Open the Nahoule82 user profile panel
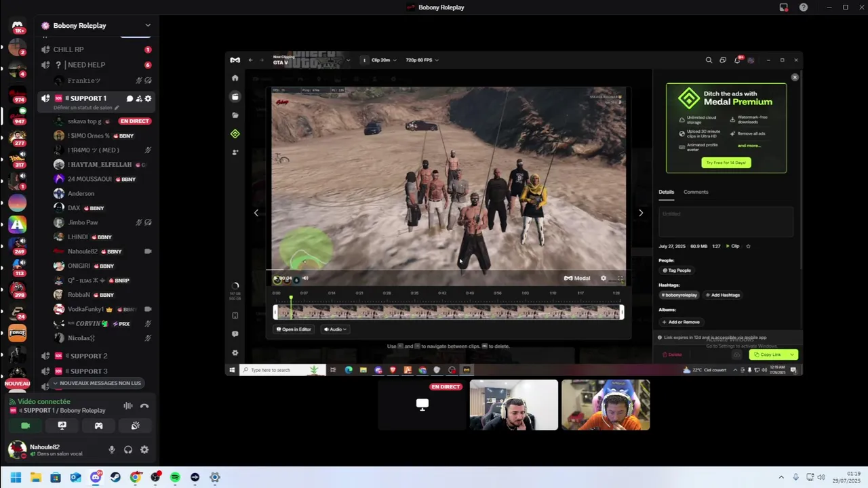The image size is (868, 488). 54,449
